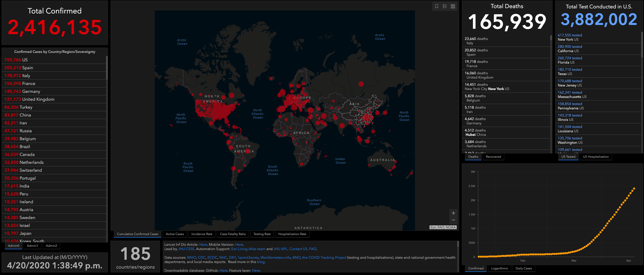
Task: Open the CDC data source link
Action: [202, 258]
